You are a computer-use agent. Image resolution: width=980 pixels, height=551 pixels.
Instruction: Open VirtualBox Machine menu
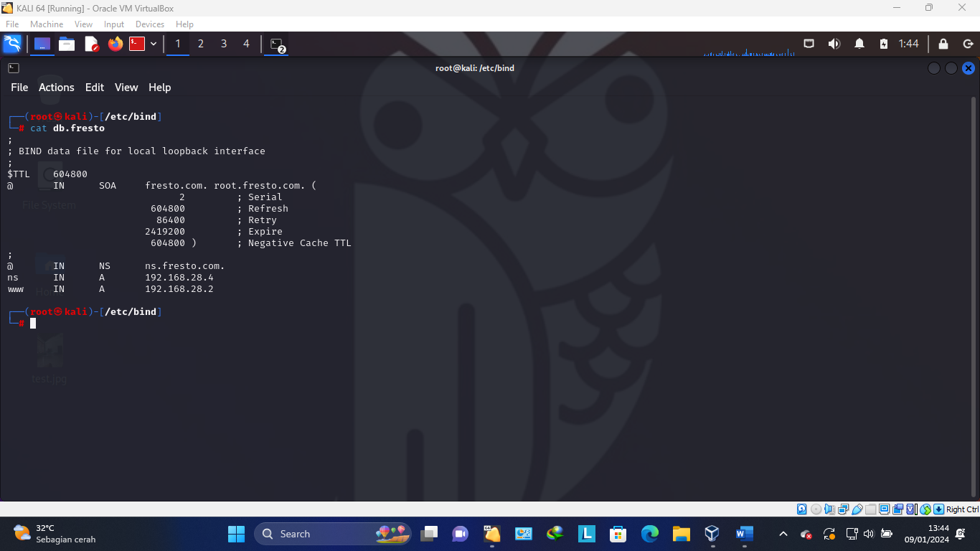pos(47,24)
